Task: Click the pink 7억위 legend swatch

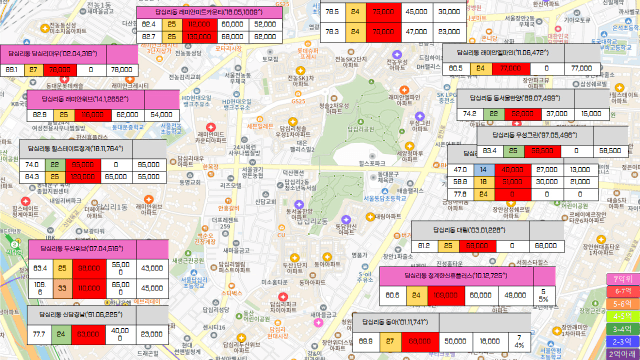Action: point(623,279)
